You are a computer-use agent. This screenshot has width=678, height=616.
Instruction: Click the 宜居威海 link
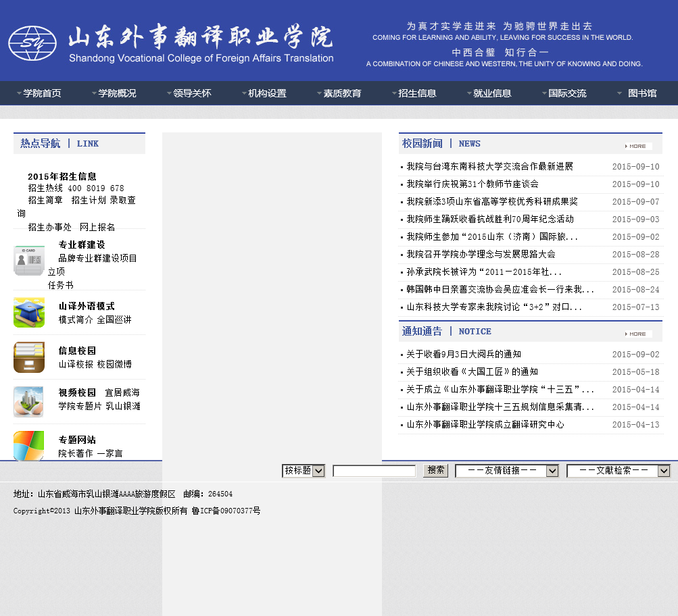[x=122, y=392]
